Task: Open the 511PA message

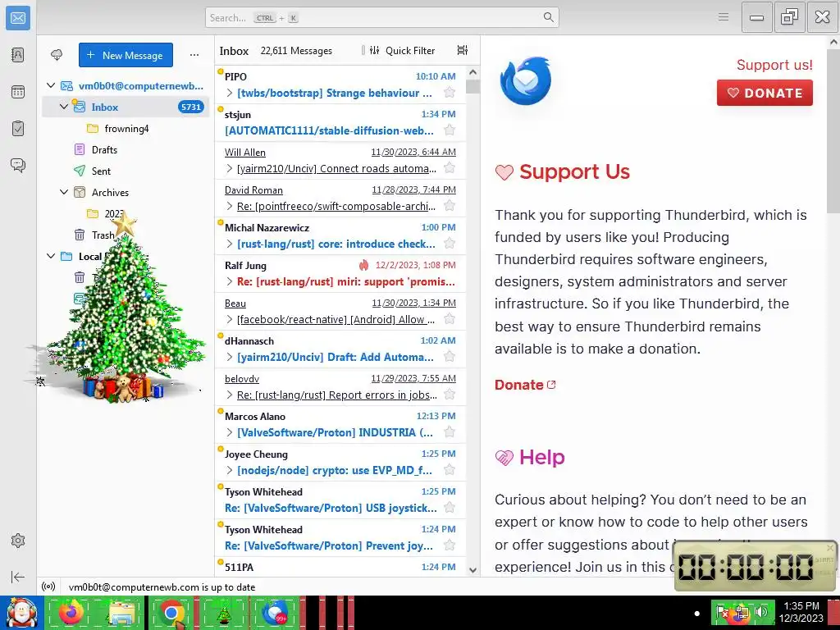Action: pos(340,567)
